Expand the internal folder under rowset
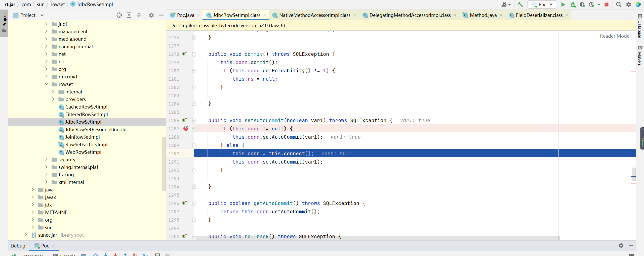Image resolution: width=644 pixels, height=256 pixels. point(53,91)
